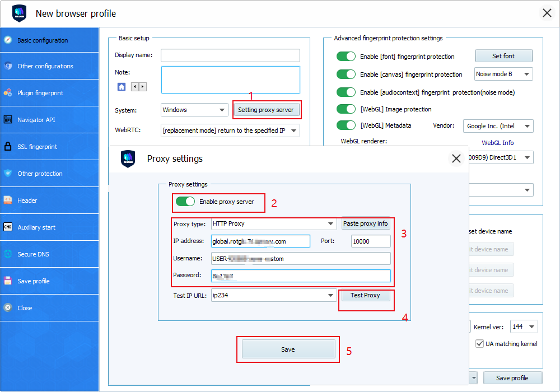
Task: Click the Other protection shield icon
Action: [x=8, y=174]
